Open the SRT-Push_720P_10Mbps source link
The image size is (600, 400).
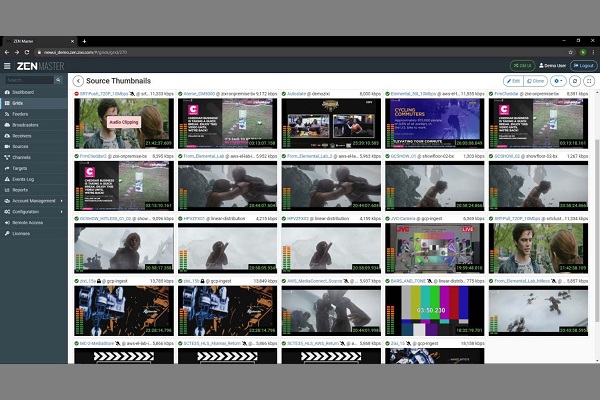coord(104,94)
